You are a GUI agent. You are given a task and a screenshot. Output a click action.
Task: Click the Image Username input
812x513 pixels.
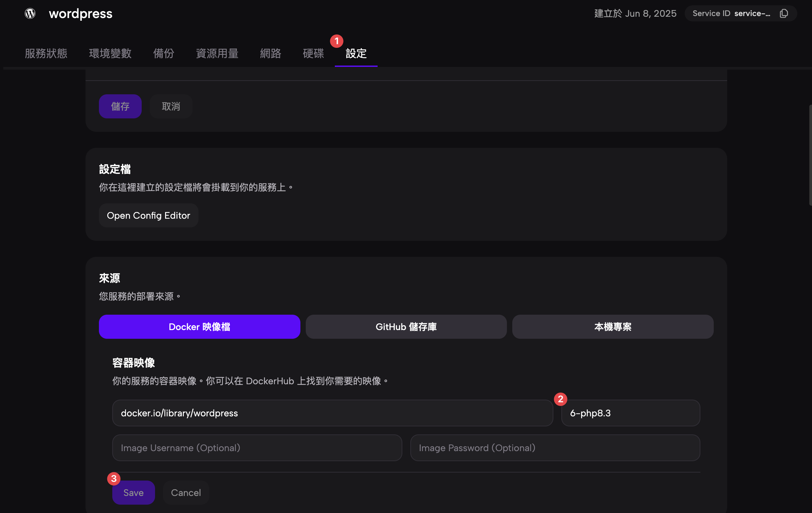coord(257,447)
